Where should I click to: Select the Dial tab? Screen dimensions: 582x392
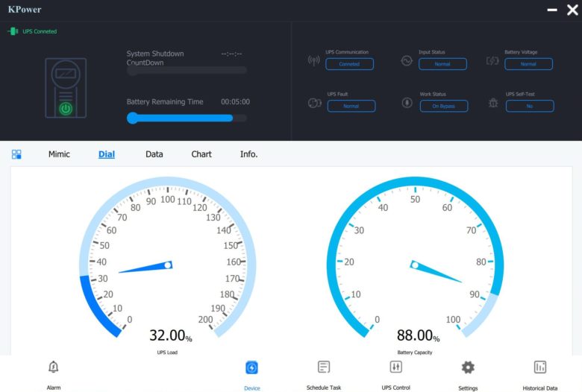pyautogui.click(x=107, y=154)
